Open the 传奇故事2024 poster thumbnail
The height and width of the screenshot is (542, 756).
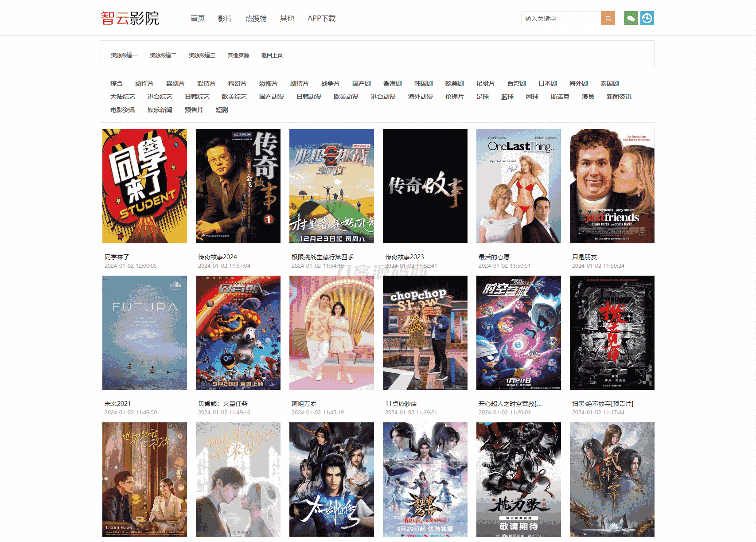(x=238, y=186)
